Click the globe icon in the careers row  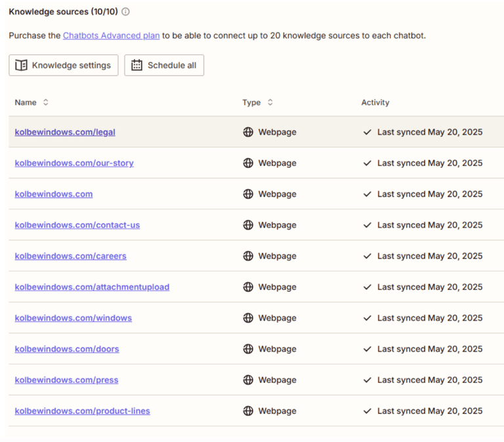click(x=248, y=256)
